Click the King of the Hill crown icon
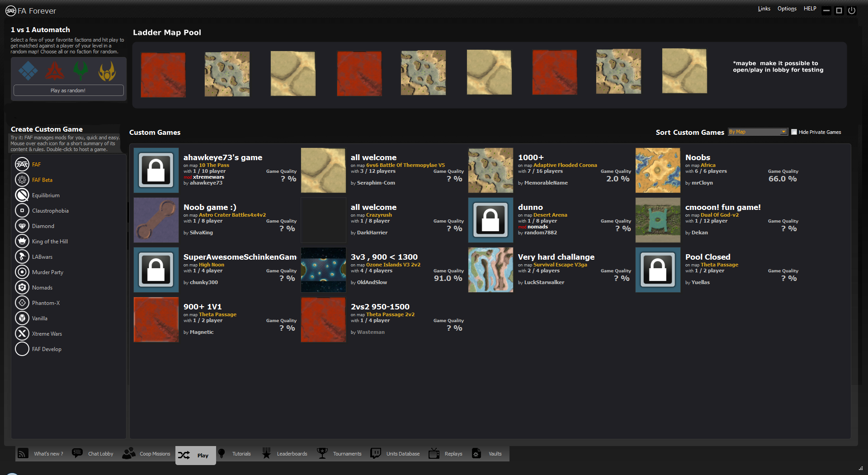868x475 pixels. click(x=22, y=241)
